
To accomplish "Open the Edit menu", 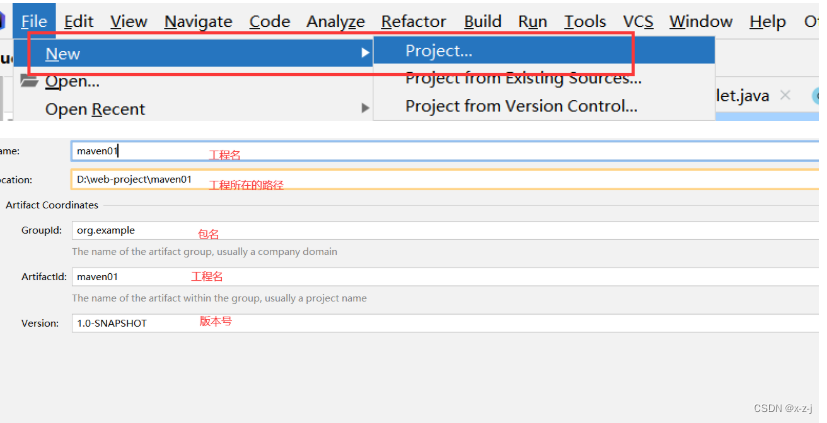I will click(x=79, y=21).
